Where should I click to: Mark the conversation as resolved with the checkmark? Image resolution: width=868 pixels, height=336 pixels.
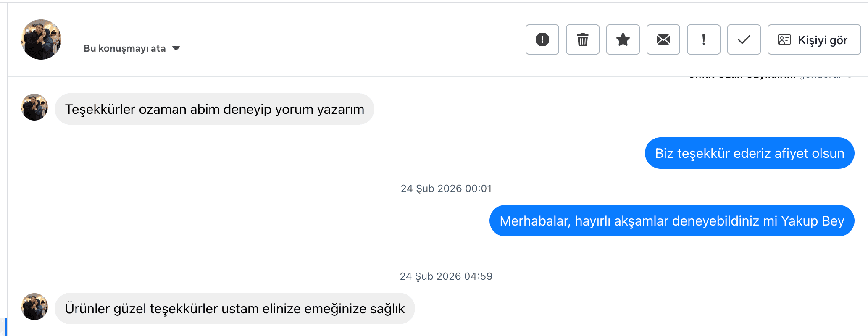tap(744, 39)
